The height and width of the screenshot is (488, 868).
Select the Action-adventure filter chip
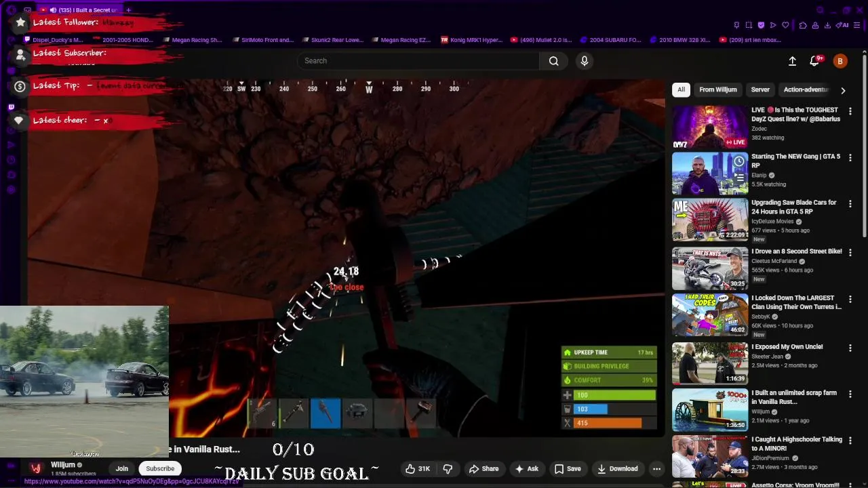point(806,89)
